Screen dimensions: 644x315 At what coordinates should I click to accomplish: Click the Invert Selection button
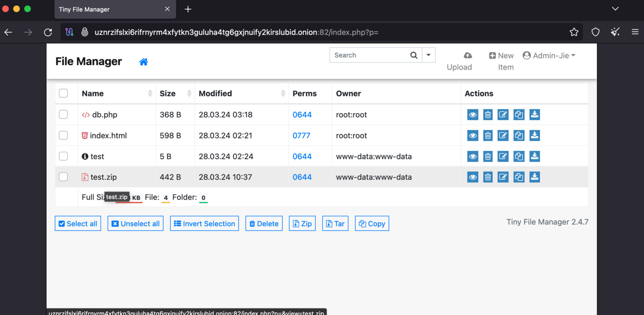pos(204,223)
